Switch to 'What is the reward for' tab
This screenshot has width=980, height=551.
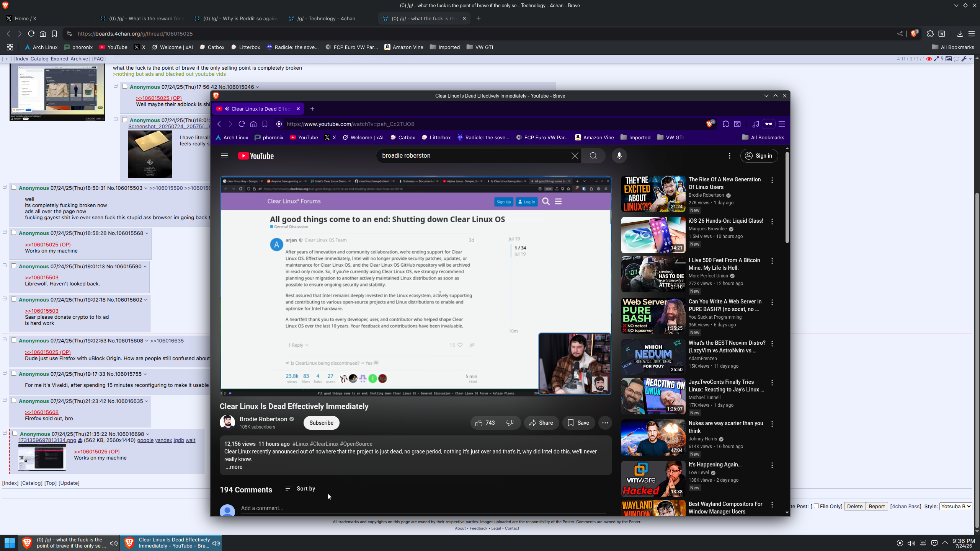[142, 18]
